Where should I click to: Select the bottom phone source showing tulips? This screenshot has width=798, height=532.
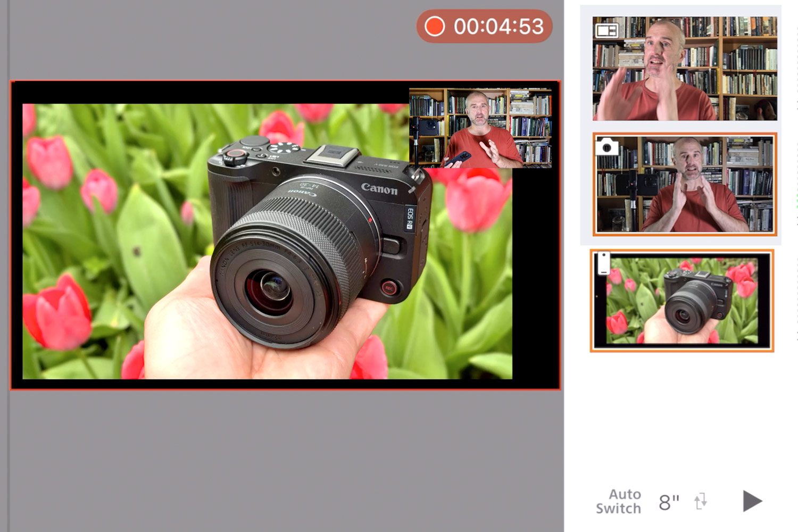(682, 301)
